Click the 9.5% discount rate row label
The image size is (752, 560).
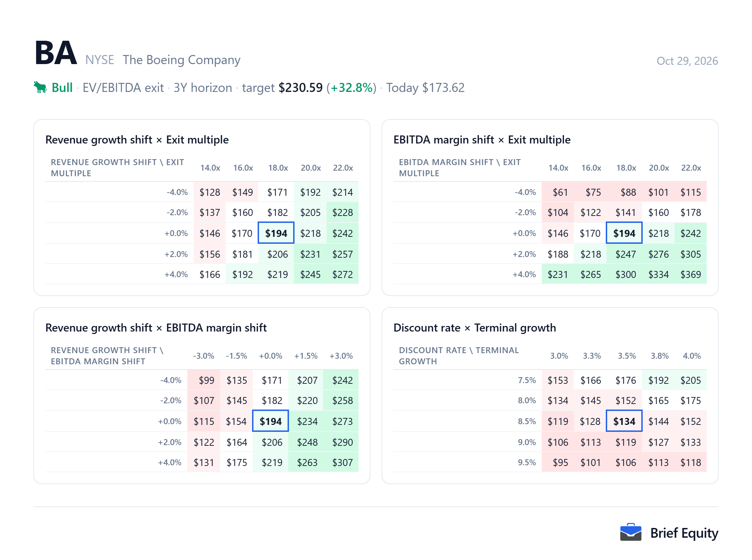pyautogui.click(x=527, y=462)
